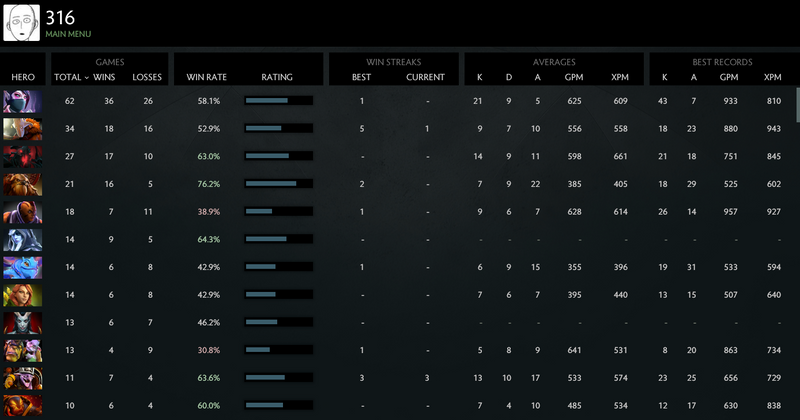The height and width of the screenshot is (420, 800).
Task: Select the Anti-Mage hero portrait
Action: coord(22,212)
